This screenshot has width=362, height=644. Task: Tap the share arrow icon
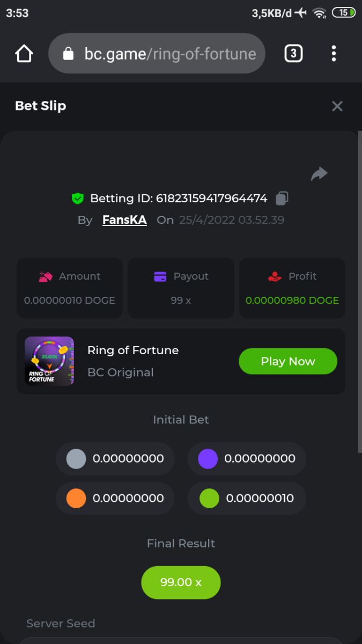click(x=319, y=174)
